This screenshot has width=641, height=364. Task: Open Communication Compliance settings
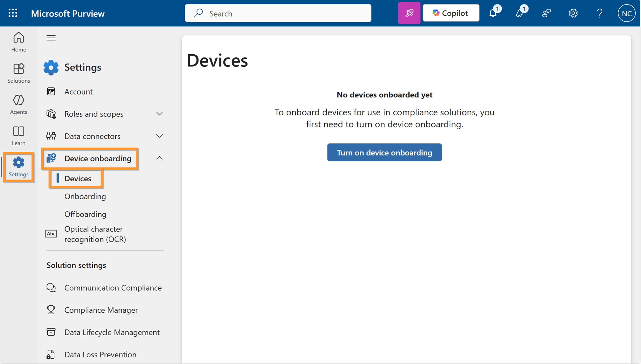[x=113, y=287]
